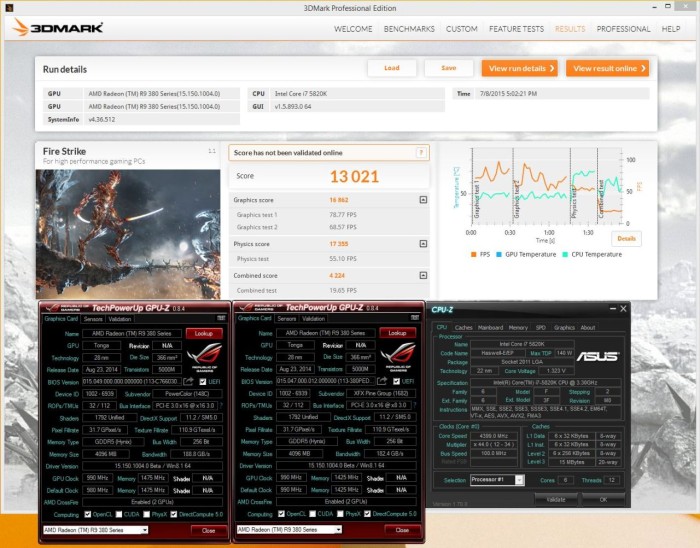Toggle DirectCompute 5.0 checkbox in PowerColor GPU-Z
Screen dimensions: 700x548
[174, 514]
